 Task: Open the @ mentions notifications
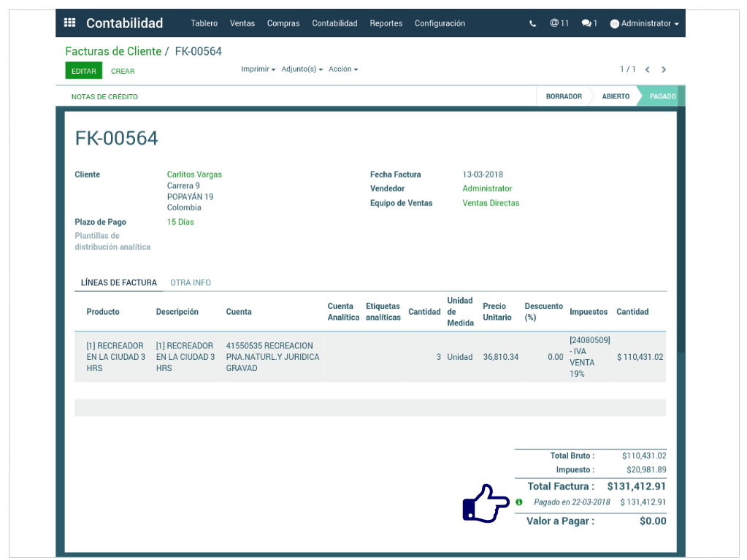click(x=559, y=23)
